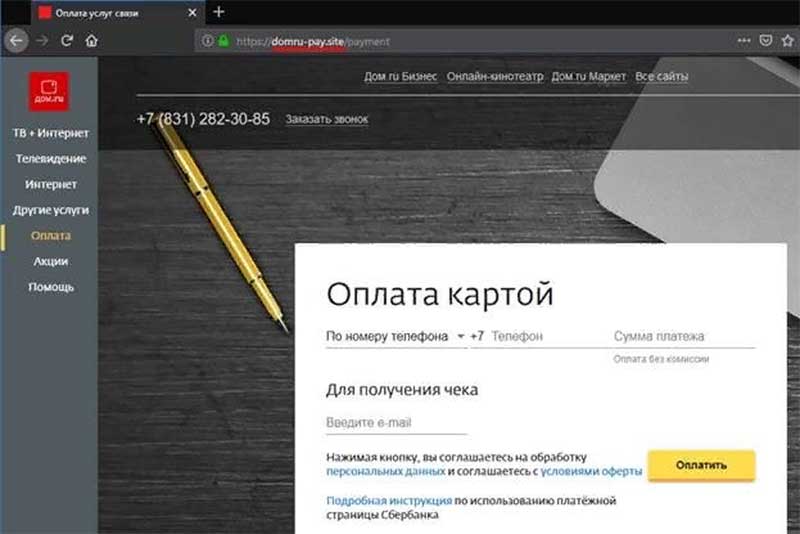Follow the 'Дом.ru Бизнес' top link
The image size is (800, 534).
tap(401, 77)
